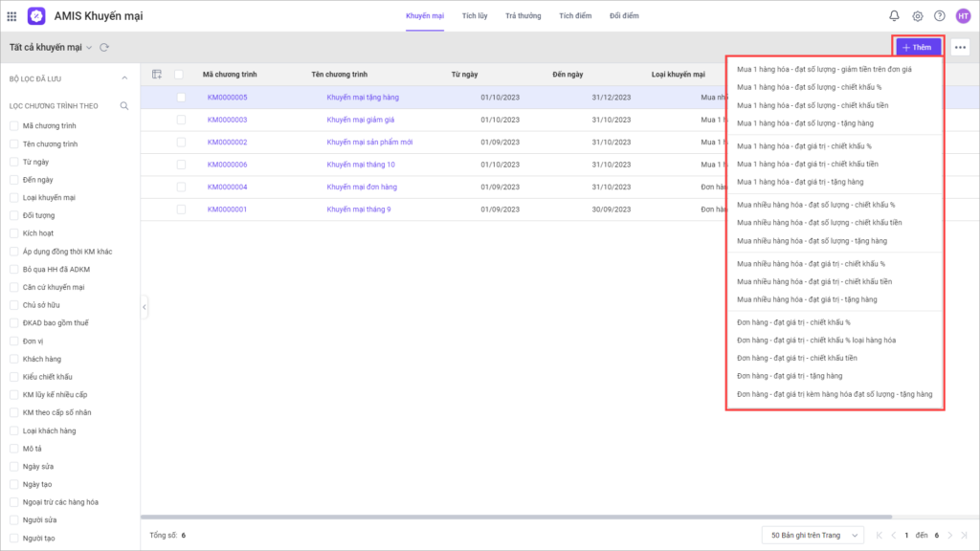Open the 50 Bản ghi trên Trang dropdown
The height and width of the screenshot is (551, 980).
[x=813, y=536]
